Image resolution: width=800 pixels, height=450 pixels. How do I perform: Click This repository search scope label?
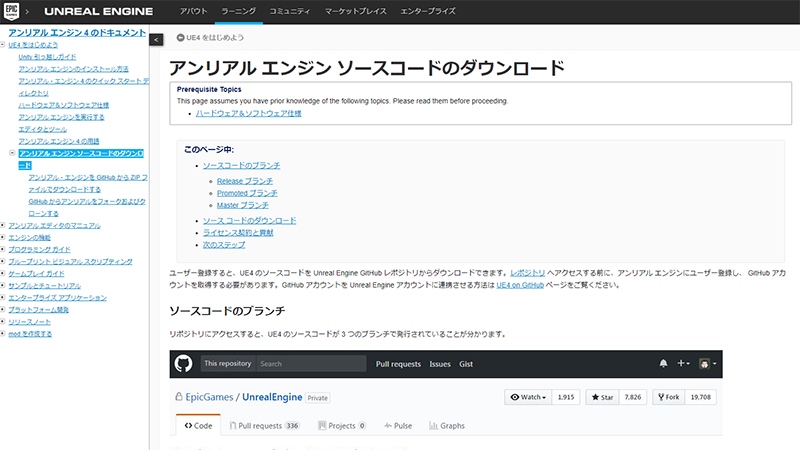point(228,364)
